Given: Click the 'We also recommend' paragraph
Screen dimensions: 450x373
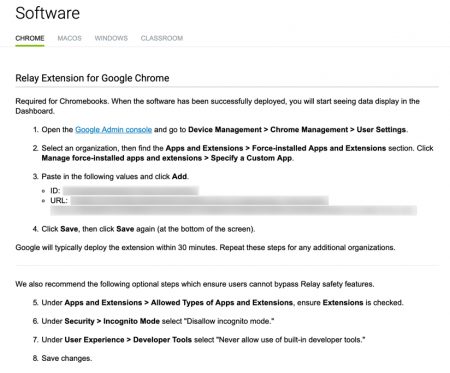Looking at the screenshot, I should point(195,284).
